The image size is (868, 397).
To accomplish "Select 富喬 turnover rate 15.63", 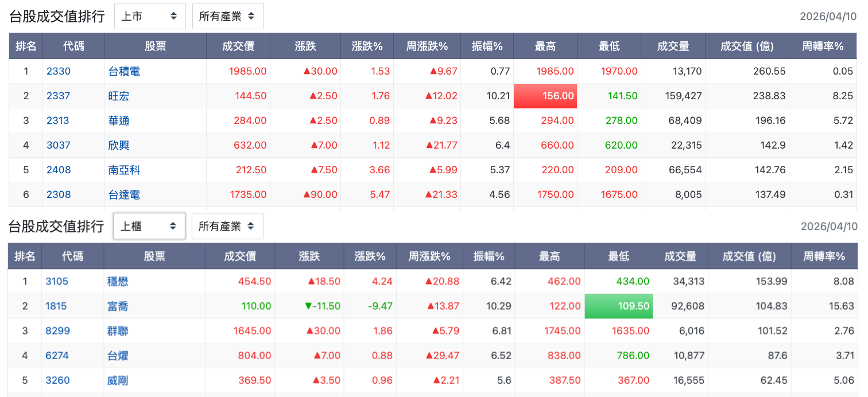I will coord(842,306).
